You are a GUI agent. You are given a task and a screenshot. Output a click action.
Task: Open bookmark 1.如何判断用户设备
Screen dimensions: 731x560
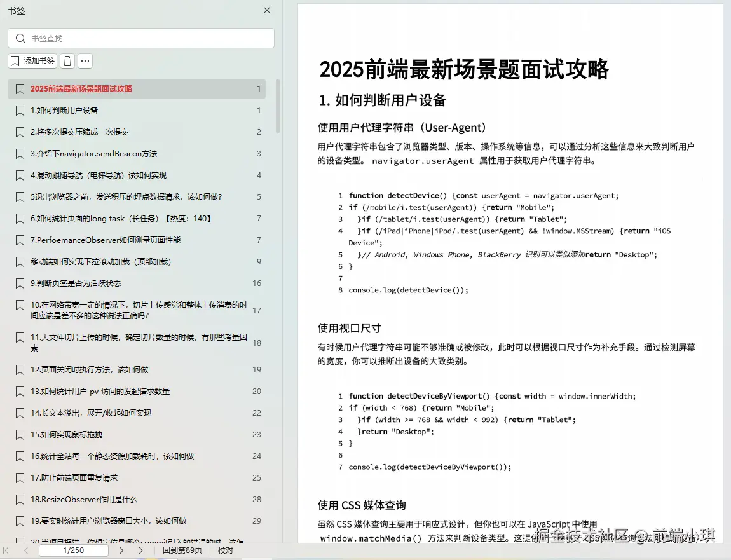pos(137,111)
